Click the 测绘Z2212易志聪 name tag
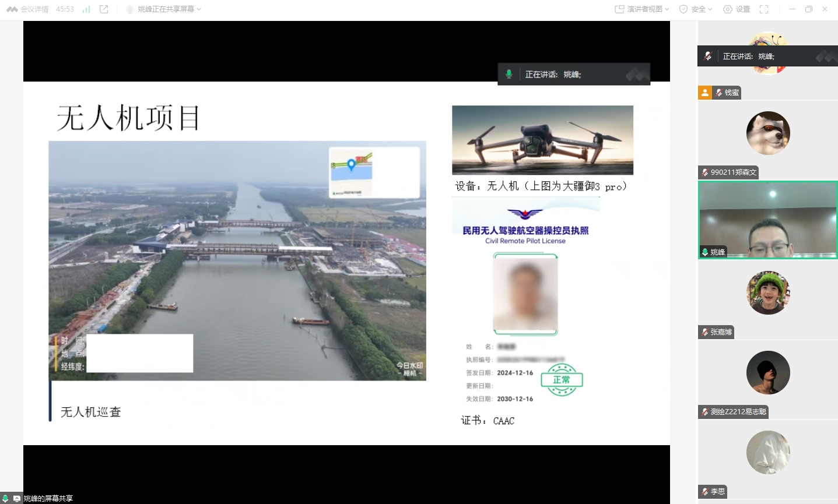The width and height of the screenshot is (838, 504). (738, 412)
